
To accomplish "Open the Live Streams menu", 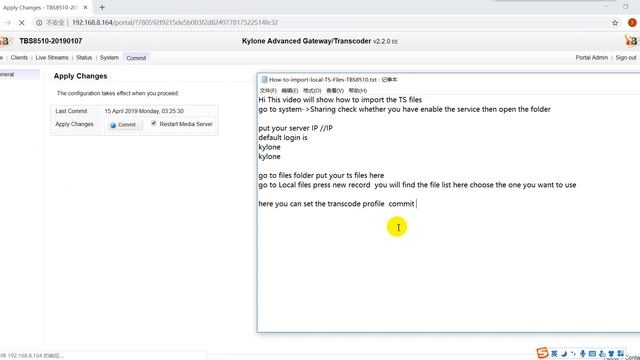I will (52, 58).
